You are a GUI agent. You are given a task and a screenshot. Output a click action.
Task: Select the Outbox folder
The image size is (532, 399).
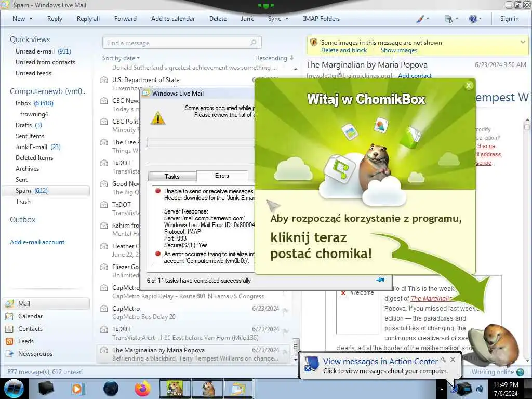click(x=22, y=220)
